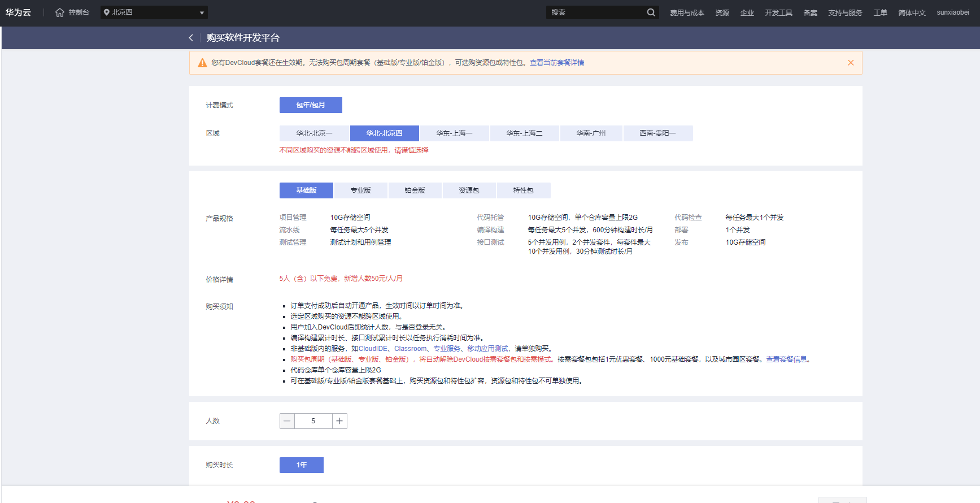
Task: Click the 华为云 logo
Action: click(18, 12)
